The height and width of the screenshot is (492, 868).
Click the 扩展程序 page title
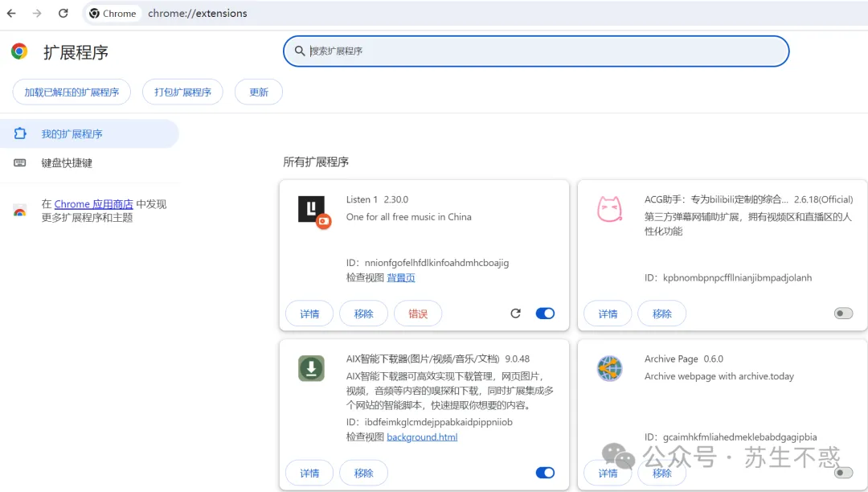(76, 52)
